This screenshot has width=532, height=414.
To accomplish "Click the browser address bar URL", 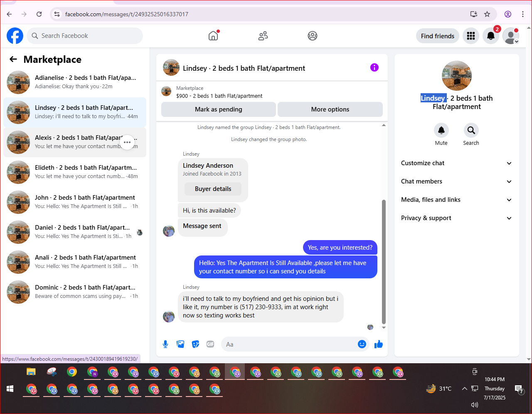I will point(127,14).
